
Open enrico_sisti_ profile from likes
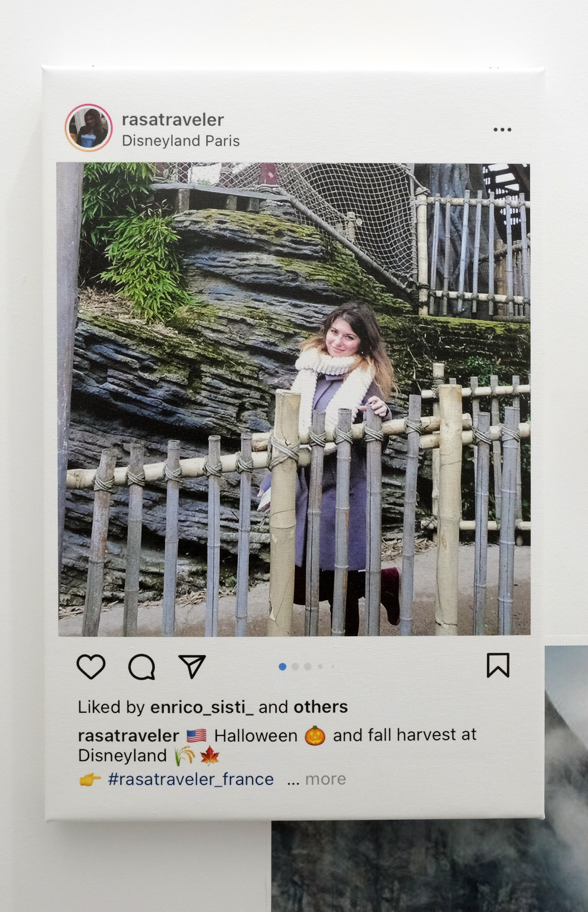(x=202, y=707)
